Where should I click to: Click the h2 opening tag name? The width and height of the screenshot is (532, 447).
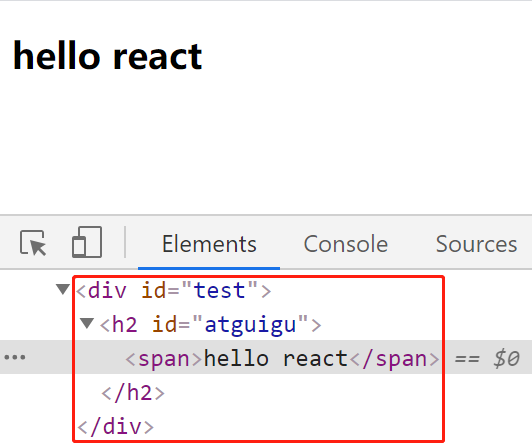(x=124, y=324)
